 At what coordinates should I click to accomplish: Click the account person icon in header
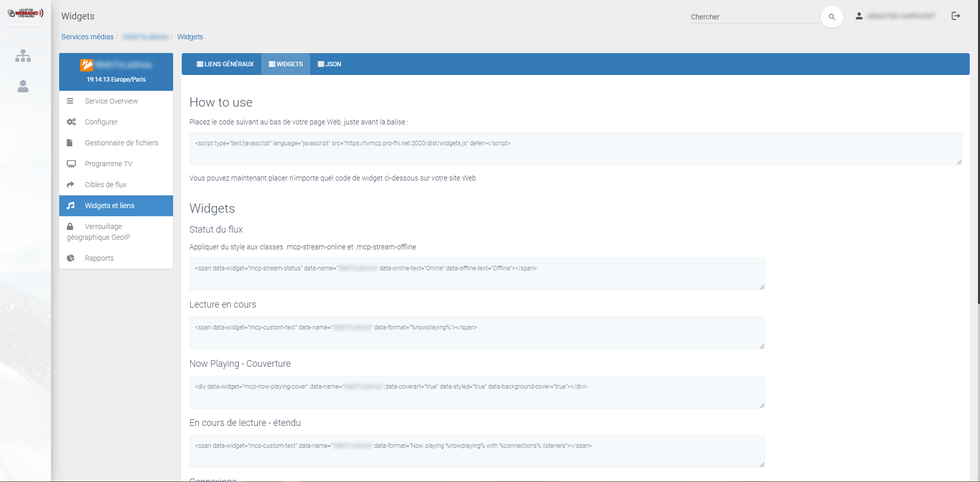pyautogui.click(x=859, y=16)
